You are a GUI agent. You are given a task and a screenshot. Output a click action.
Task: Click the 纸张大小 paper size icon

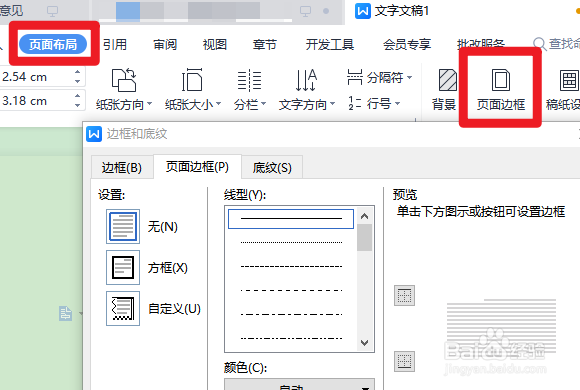pyautogui.click(x=192, y=80)
